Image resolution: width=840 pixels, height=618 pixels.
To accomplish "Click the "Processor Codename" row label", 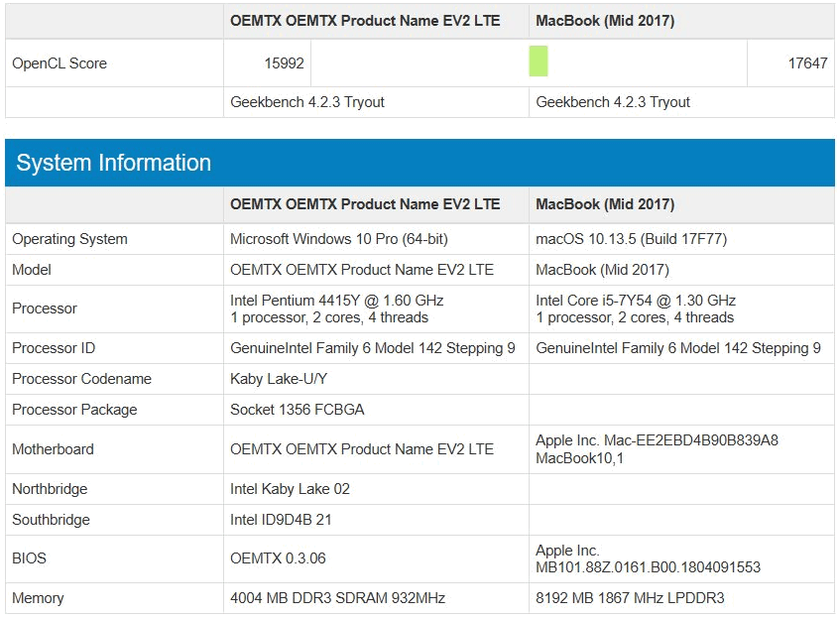I will pyautogui.click(x=82, y=379).
